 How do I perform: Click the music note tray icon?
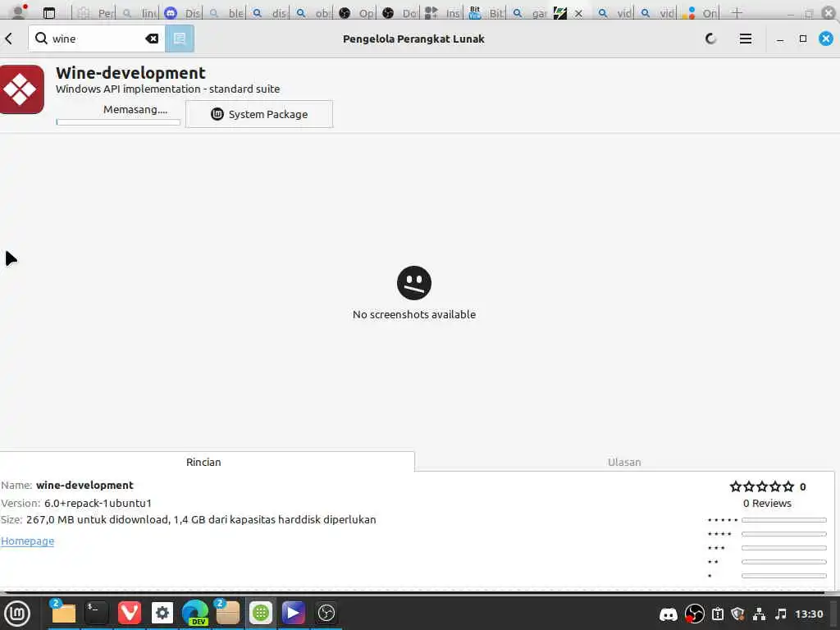point(781,614)
